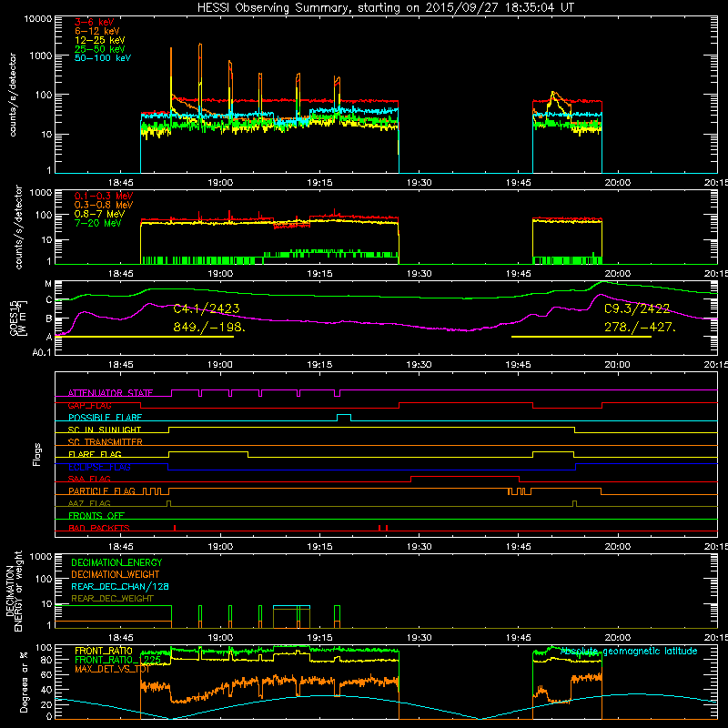
Task: Click the HESSI Observing Summary title text
Action: pos(385,8)
